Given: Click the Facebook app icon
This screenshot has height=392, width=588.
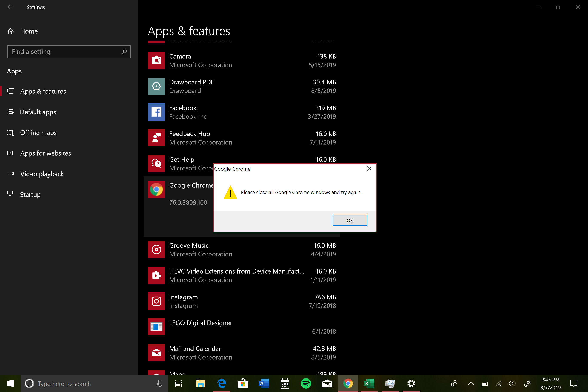Looking at the screenshot, I should click(156, 112).
